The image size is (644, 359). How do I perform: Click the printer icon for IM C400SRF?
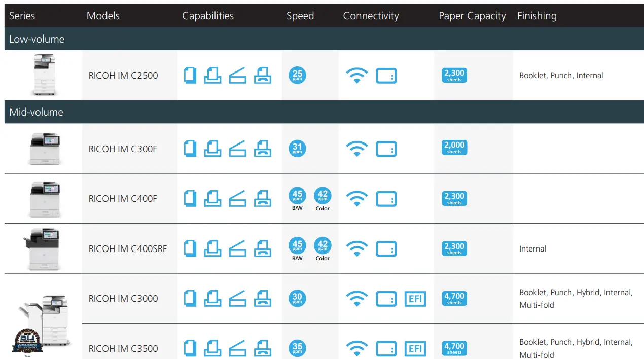pyautogui.click(x=213, y=248)
